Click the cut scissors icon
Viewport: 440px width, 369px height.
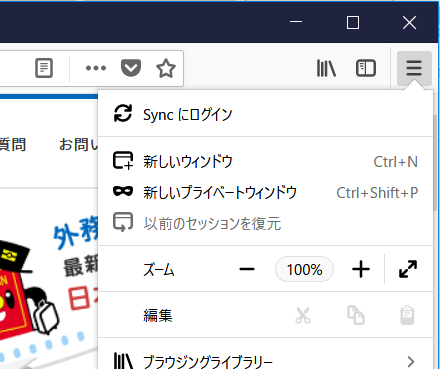303,315
